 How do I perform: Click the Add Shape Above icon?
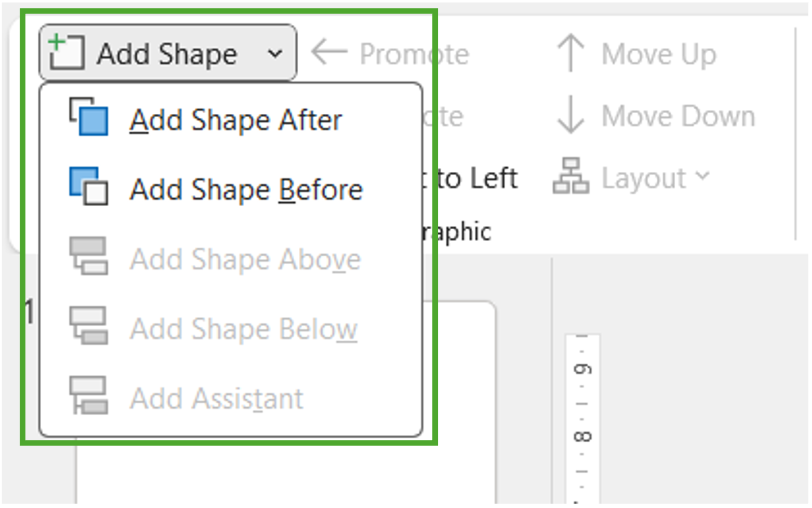click(x=89, y=259)
